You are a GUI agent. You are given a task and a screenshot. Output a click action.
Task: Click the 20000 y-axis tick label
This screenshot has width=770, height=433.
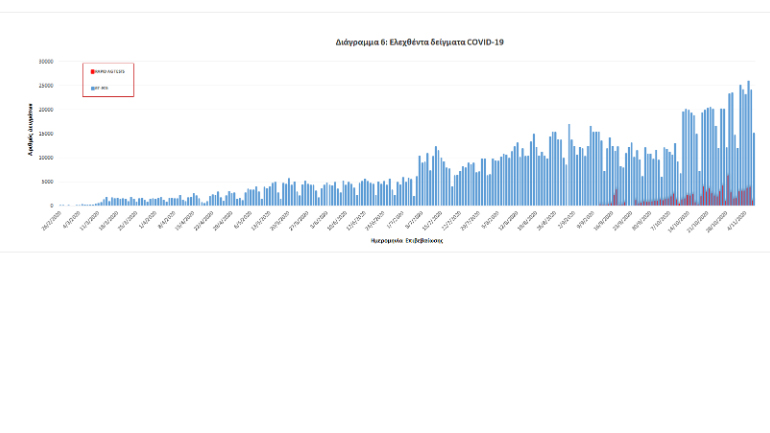pos(45,109)
